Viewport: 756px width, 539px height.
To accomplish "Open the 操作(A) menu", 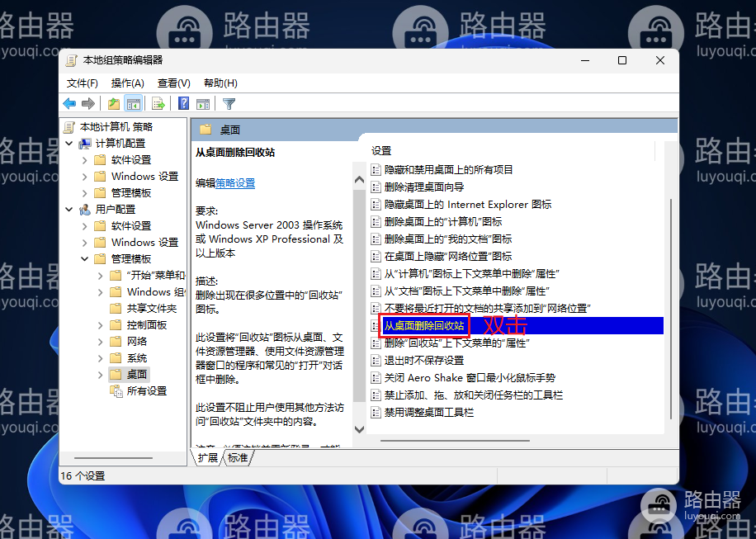I will click(x=128, y=83).
